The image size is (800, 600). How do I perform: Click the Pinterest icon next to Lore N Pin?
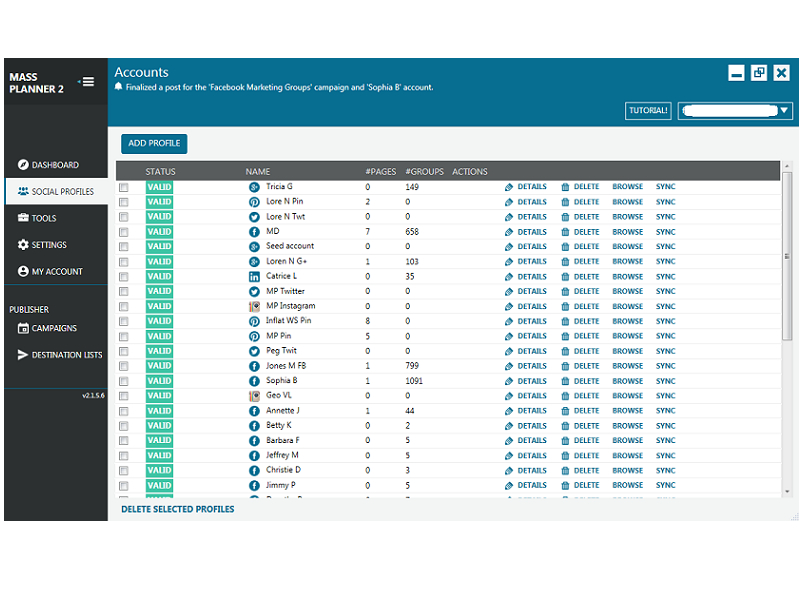click(254, 202)
